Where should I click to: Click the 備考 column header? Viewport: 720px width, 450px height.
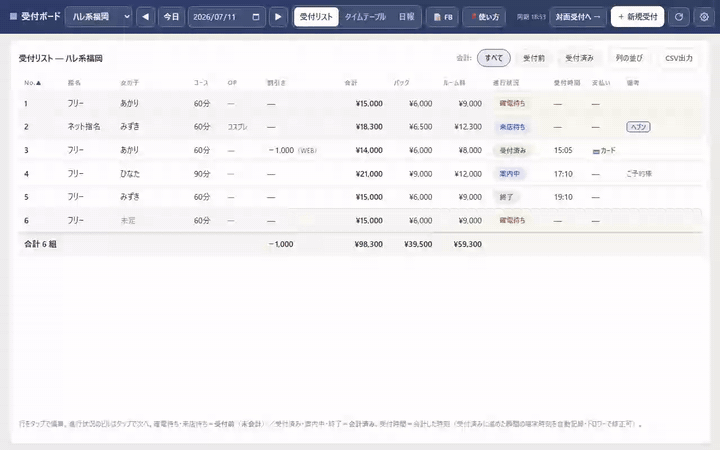click(x=633, y=83)
